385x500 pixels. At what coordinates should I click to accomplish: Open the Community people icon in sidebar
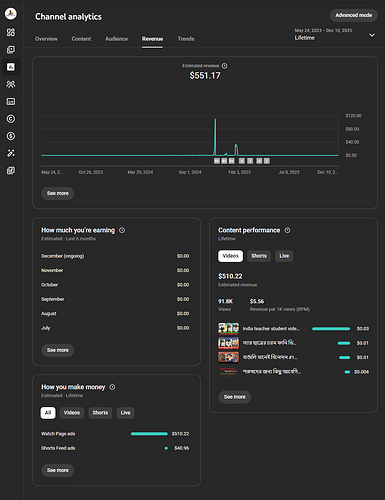(11, 84)
